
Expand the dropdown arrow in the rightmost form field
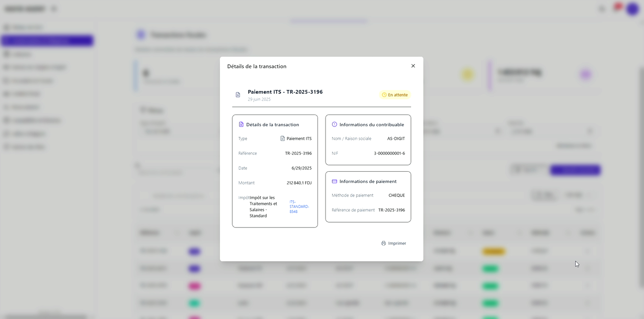(x=590, y=131)
